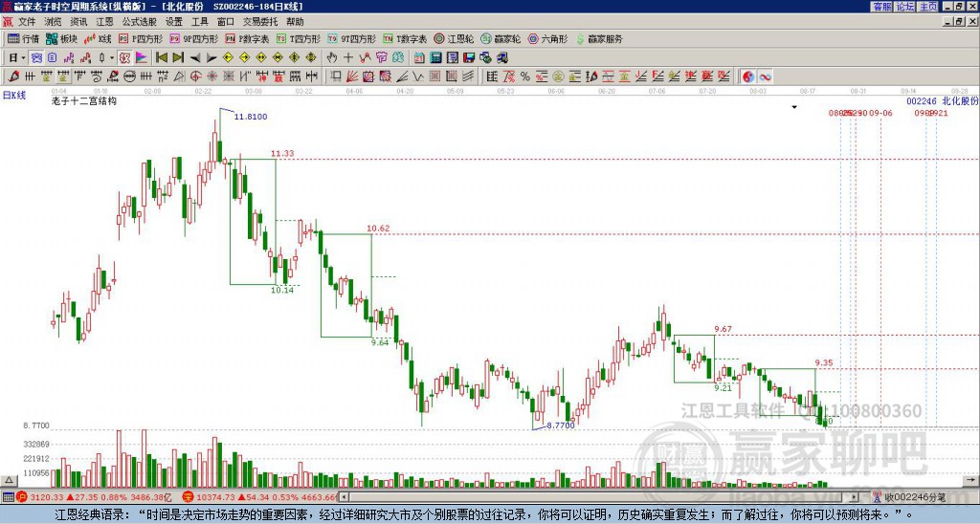Click the zigzag wave line icon
Screen dimensions: 980x524
coord(418,76)
